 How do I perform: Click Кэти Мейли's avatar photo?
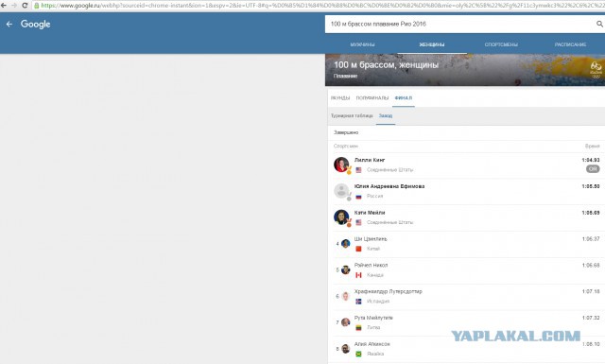[x=341, y=217]
